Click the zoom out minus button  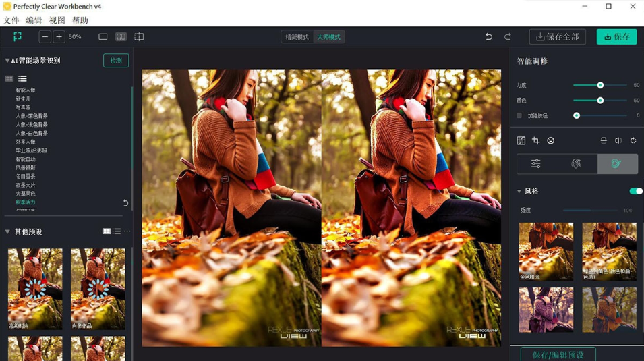click(45, 37)
